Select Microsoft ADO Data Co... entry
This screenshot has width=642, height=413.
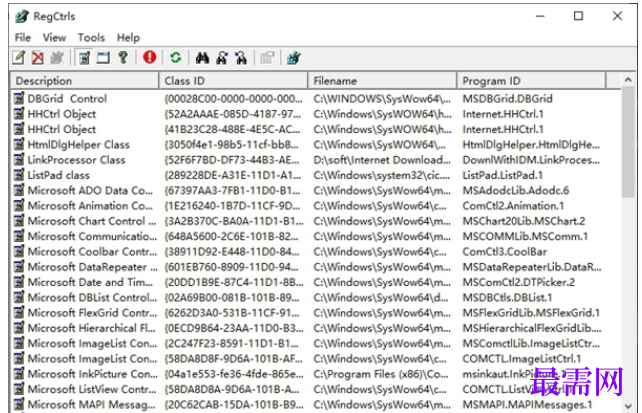coord(90,190)
